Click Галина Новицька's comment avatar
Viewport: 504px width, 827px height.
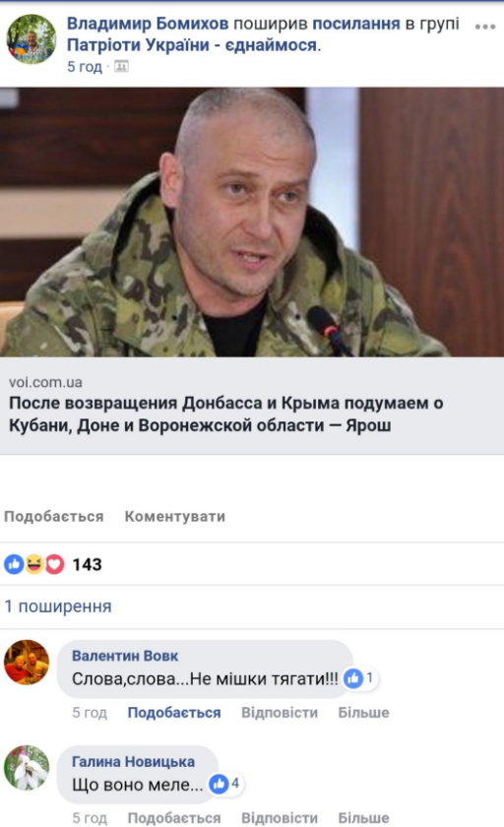click(x=27, y=768)
